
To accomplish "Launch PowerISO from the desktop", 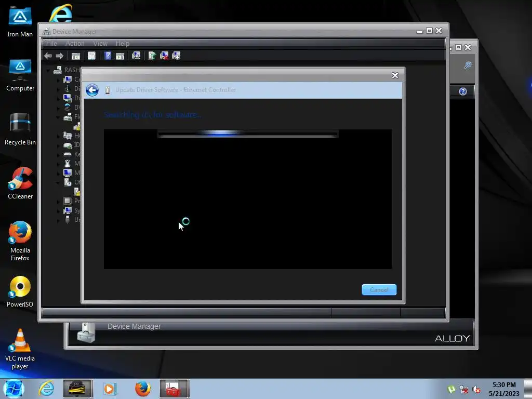I will 20,291.
